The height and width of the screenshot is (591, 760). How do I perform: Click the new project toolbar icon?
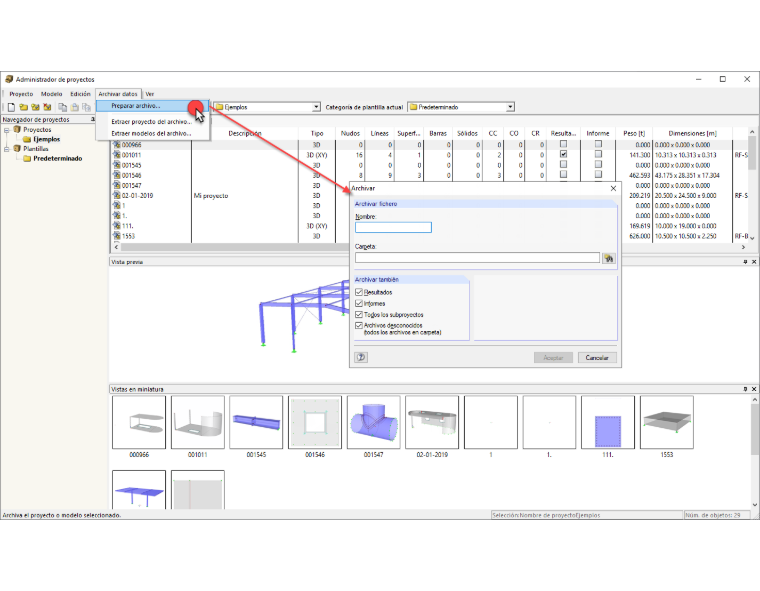point(11,107)
